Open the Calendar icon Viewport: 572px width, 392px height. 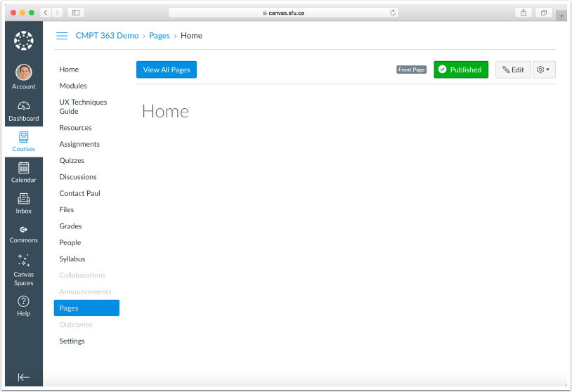24,168
